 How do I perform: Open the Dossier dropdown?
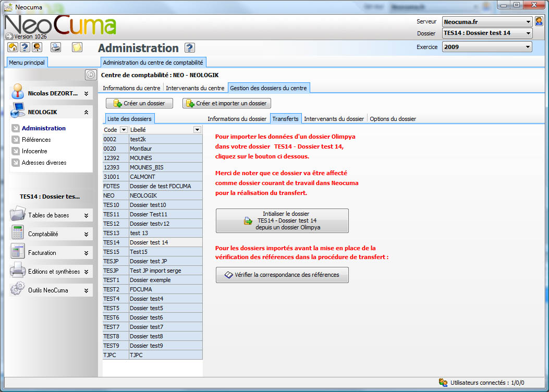click(x=528, y=33)
